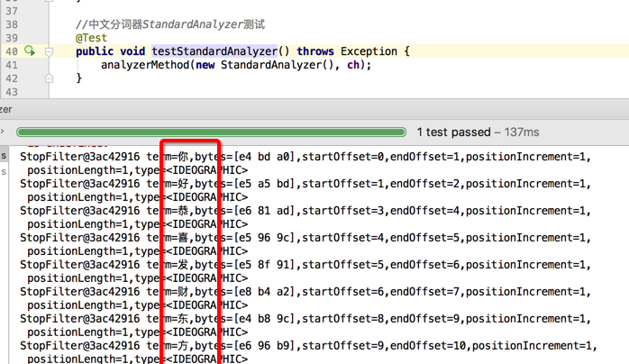629x364 pixels.
Task: Click fold end marker at line 42
Action: click(49, 78)
